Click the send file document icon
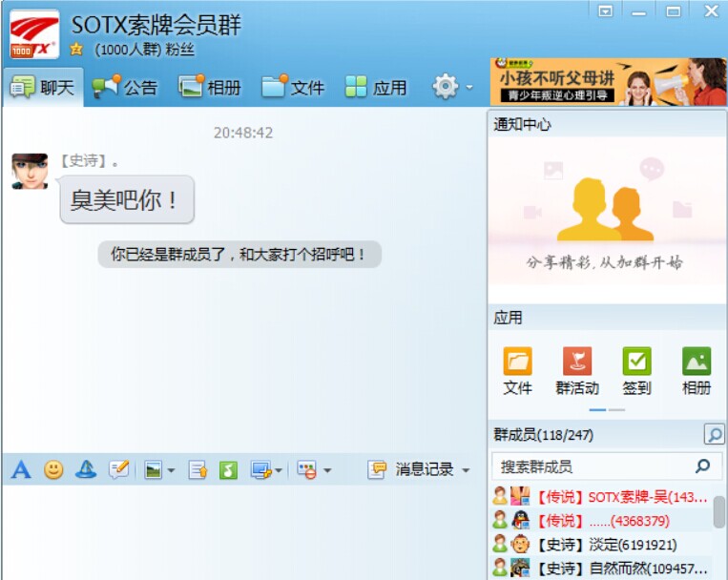 point(198,470)
